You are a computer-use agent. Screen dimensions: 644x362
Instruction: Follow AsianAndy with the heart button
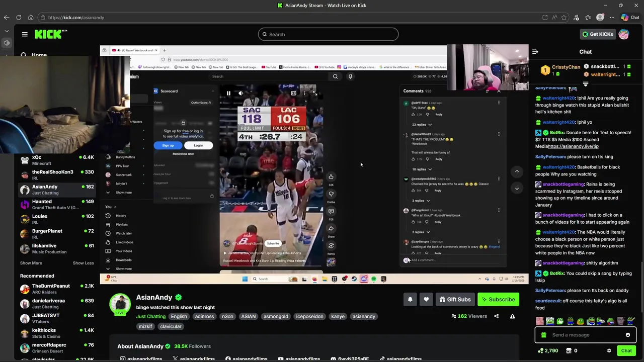pyautogui.click(x=426, y=300)
